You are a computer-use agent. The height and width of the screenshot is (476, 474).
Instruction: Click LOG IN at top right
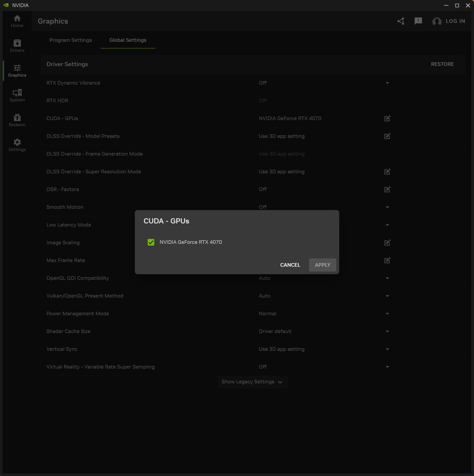click(x=455, y=21)
